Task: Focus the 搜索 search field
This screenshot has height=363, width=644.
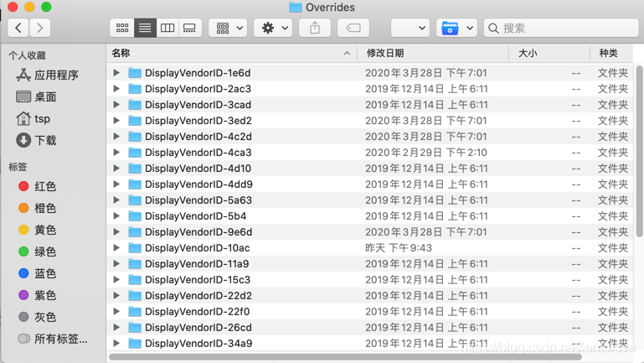Action: [x=561, y=28]
